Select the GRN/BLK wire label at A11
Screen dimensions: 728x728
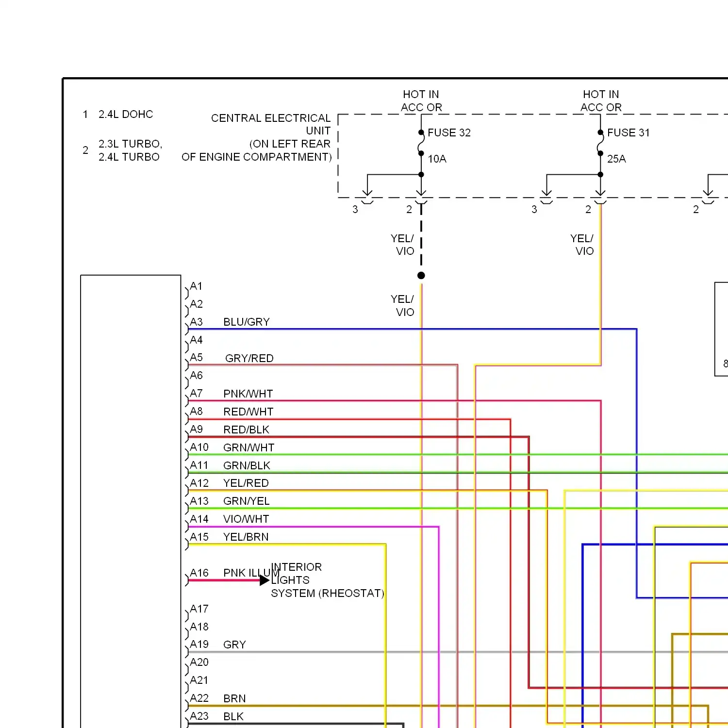(247, 465)
